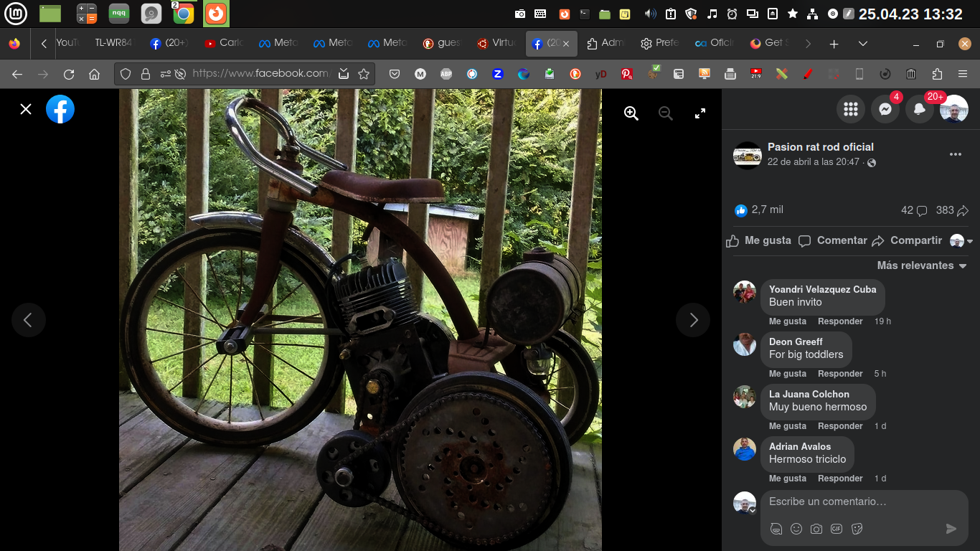This screenshot has width=980, height=551.
Task: Like Deon Greeff's comment
Action: coord(788,374)
